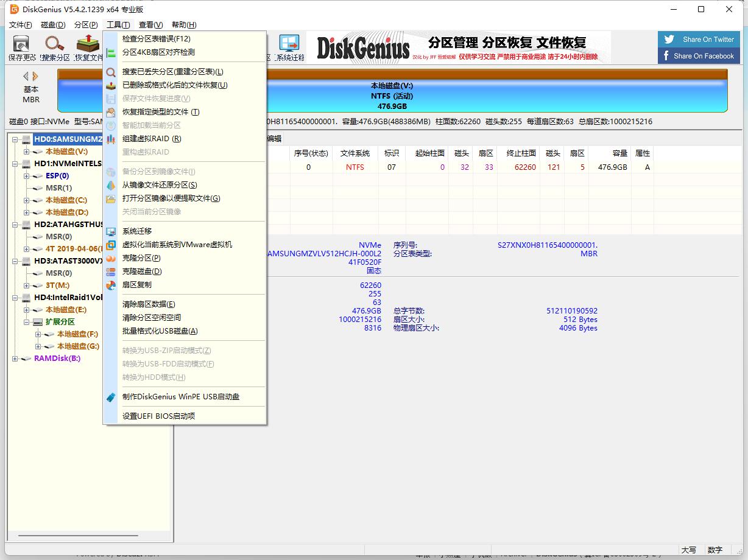This screenshot has width=748, height=560.
Task: Click the 制作DiskGenius WinPE USB启动盘 icon
Action: click(x=111, y=397)
